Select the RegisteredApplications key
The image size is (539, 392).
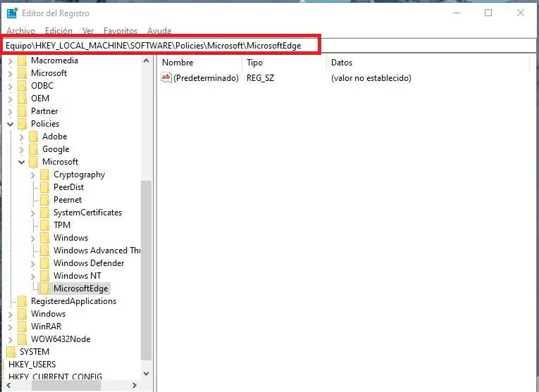(x=73, y=301)
